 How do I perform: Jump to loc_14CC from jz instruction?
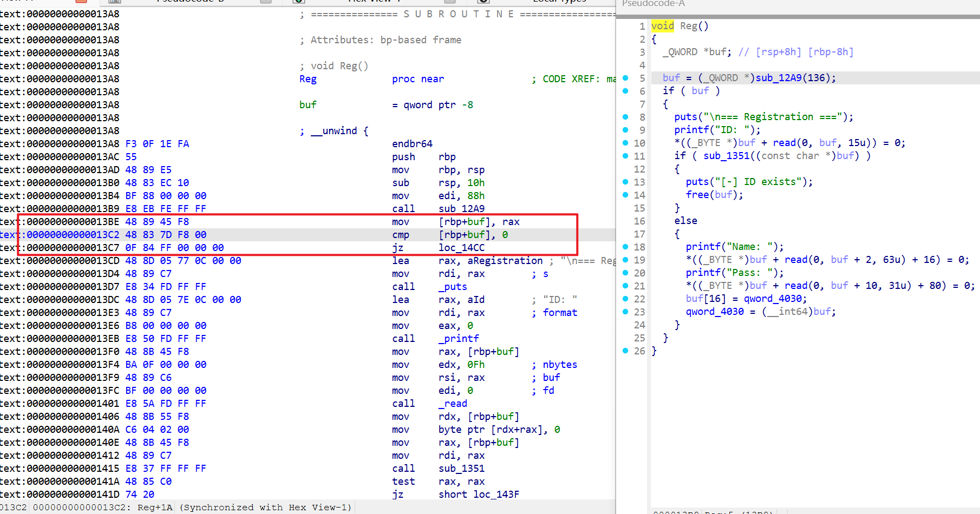click(461, 248)
